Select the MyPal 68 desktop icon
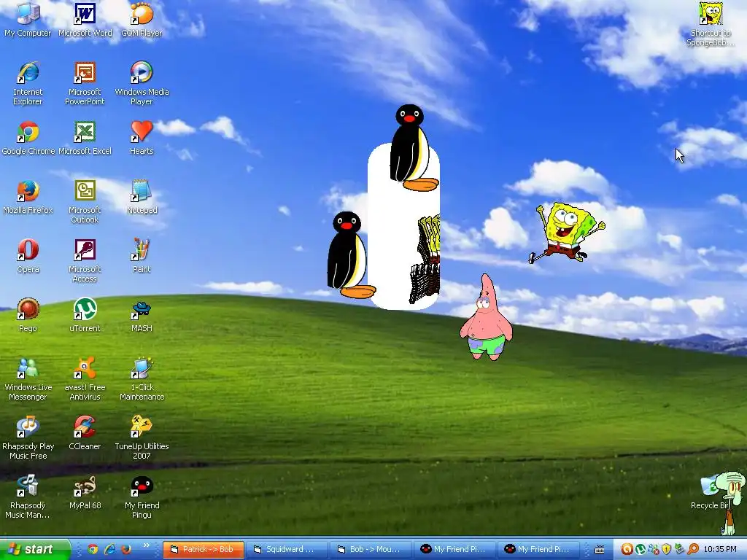The image size is (747, 560). (85, 492)
